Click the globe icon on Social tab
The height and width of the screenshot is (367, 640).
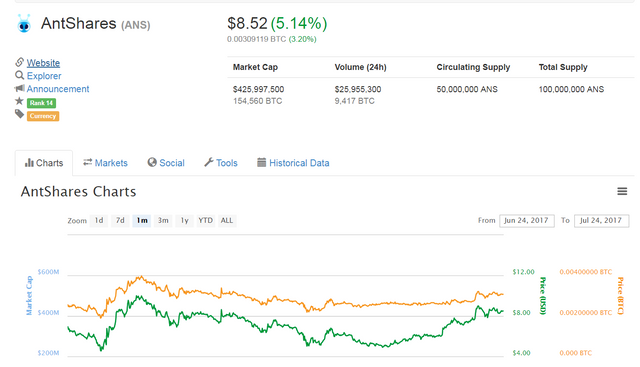(152, 162)
